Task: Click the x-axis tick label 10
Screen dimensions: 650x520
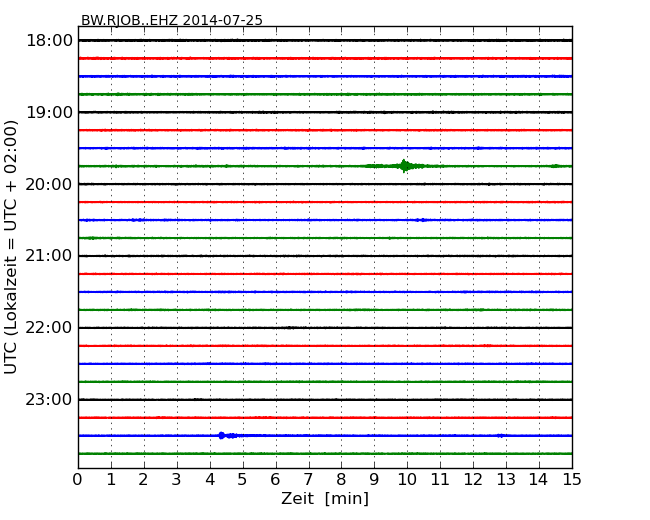Action: [x=407, y=480]
